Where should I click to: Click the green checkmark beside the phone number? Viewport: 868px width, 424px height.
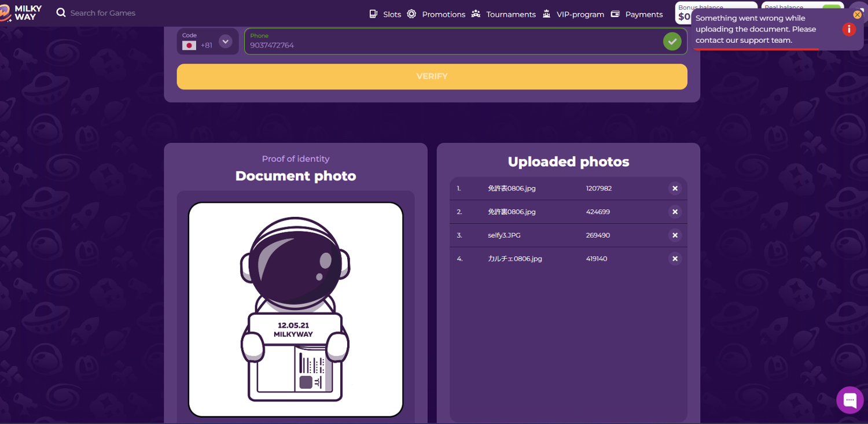click(x=672, y=42)
